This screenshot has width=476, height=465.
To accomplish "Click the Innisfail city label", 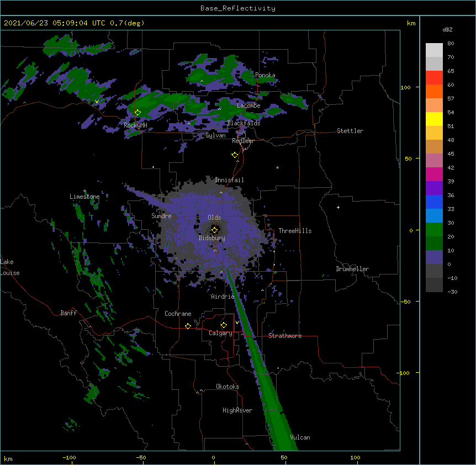I will pyautogui.click(x=229, y=180).
